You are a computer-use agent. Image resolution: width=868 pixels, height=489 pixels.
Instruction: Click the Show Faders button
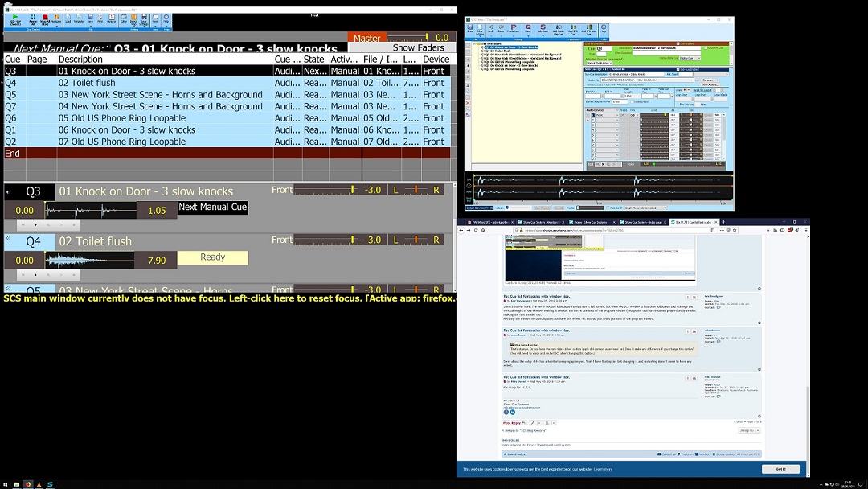(x=418, y=47)
